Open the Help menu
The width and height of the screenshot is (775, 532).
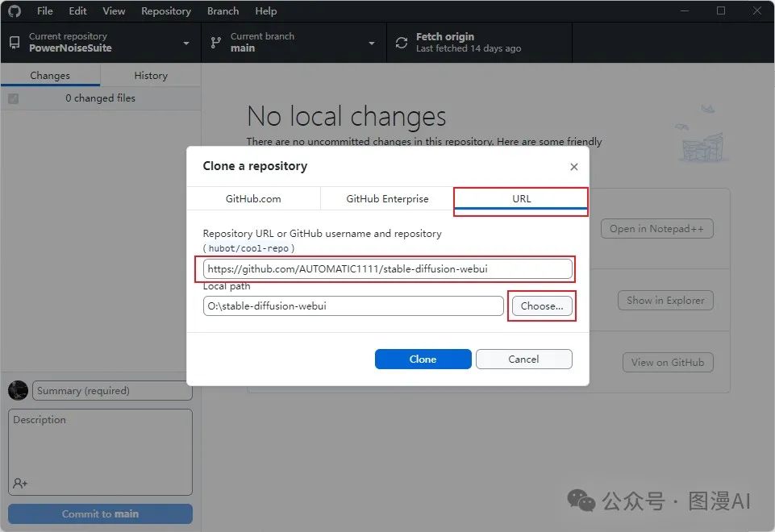pos(265,10)
